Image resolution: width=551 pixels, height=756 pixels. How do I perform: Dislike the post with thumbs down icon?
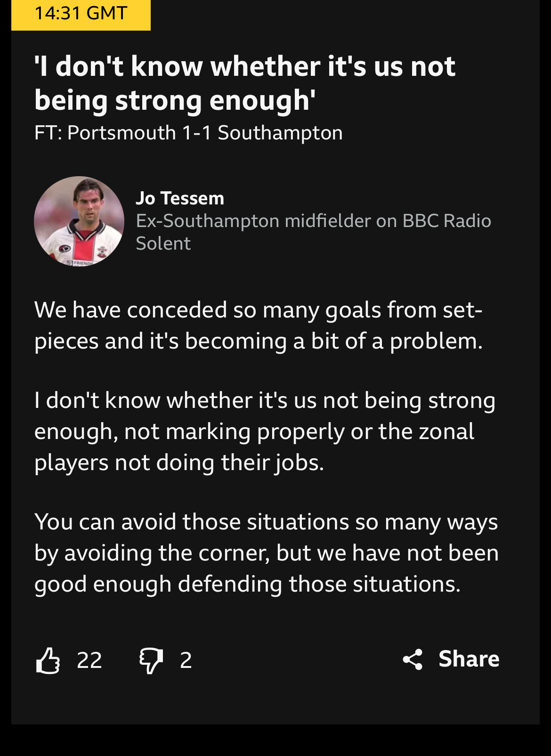[x=151, y=660]
